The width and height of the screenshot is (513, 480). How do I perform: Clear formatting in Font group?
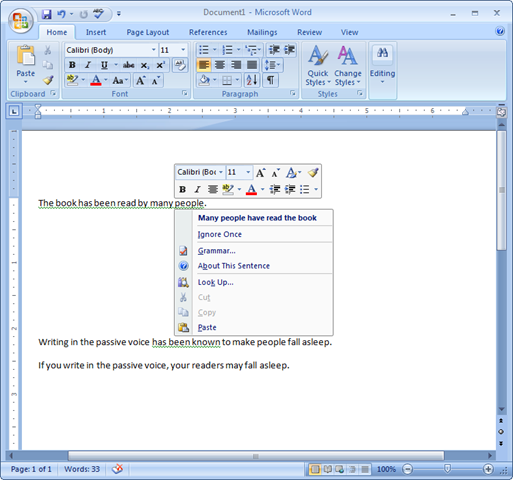tap(180, 65)
